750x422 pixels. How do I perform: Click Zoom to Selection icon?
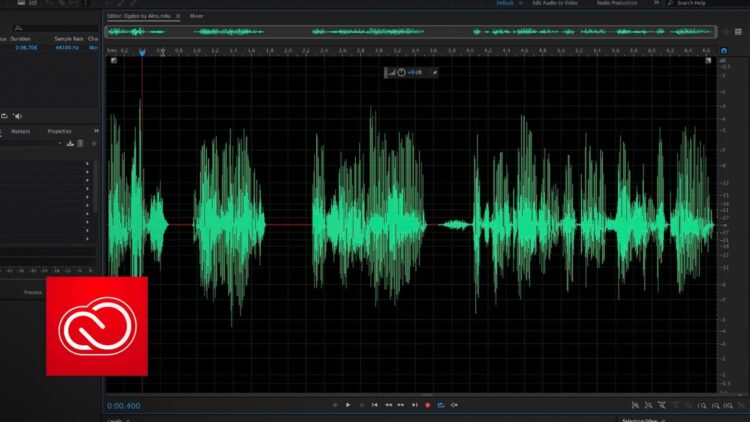[x=728, y=406]
